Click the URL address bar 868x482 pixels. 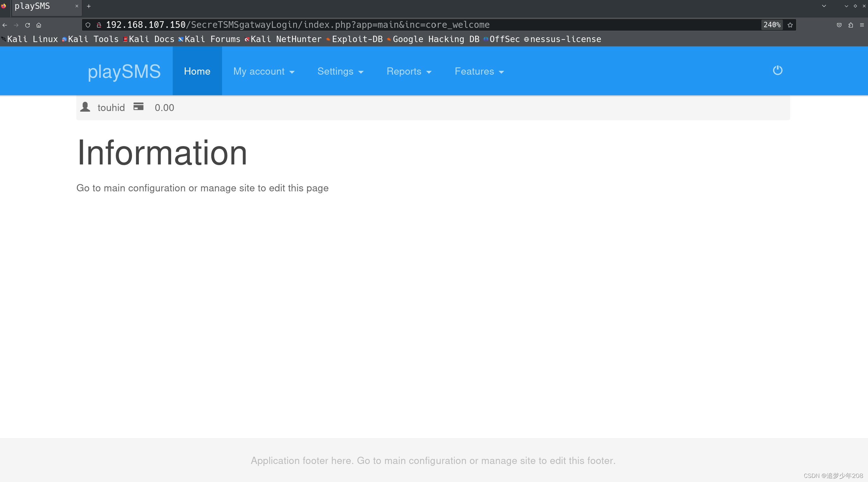404,25
